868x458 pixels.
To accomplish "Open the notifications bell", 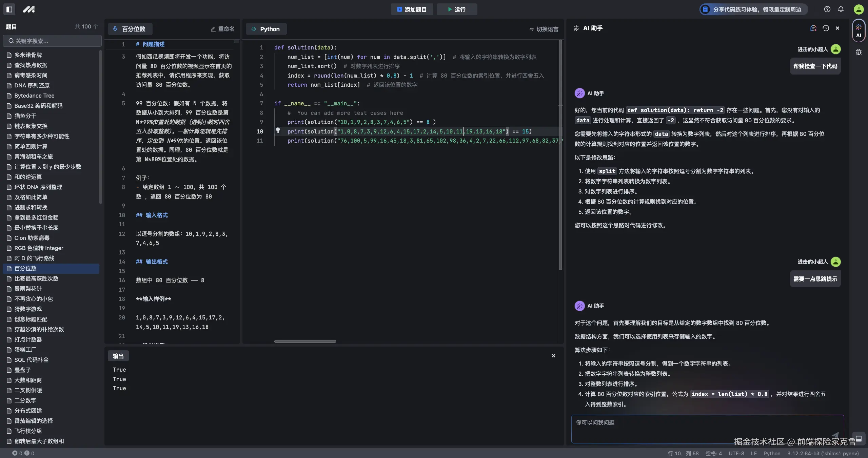I will [x=841, y=9].
